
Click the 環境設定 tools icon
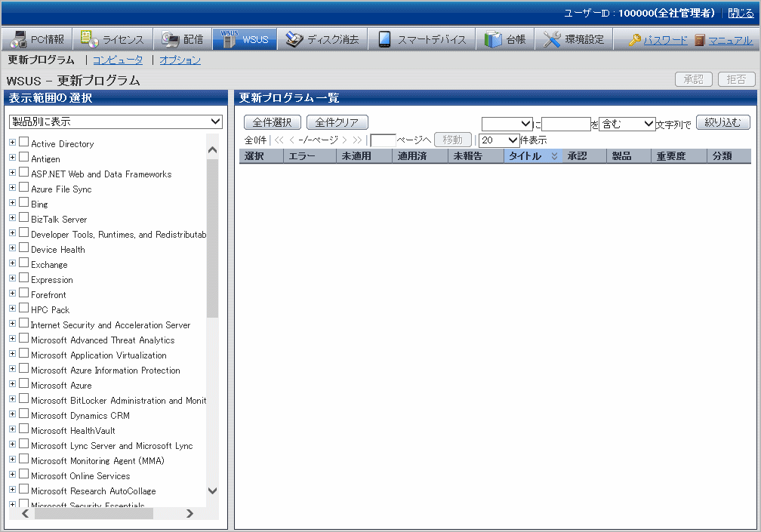(x=552, y=39)
